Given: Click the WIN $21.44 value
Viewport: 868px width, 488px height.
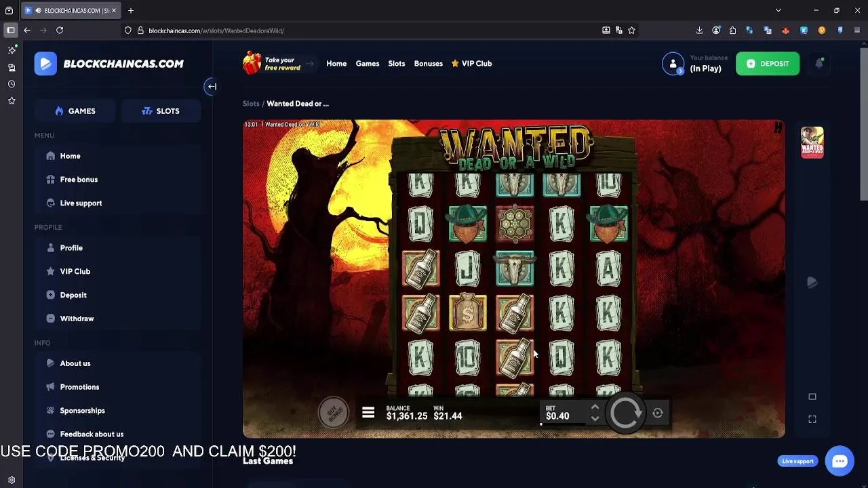Looking at the screenshot, I should click(x=448, y=416).
